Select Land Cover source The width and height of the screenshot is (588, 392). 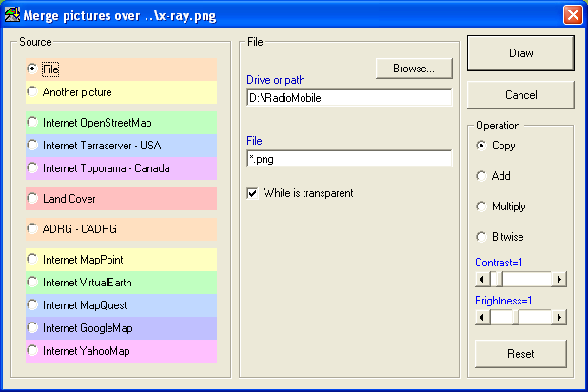tap(32, 199)
